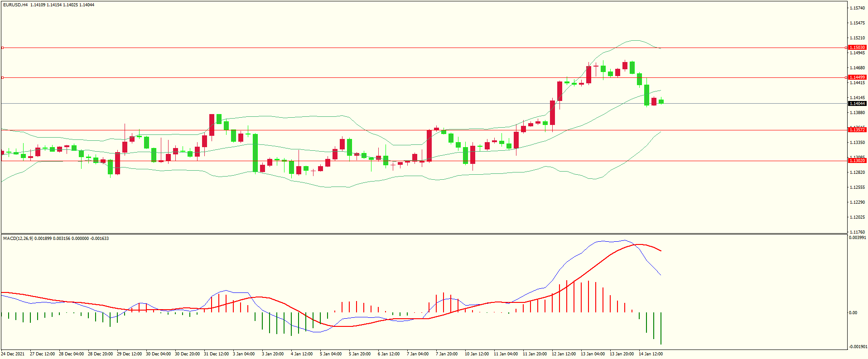The image size is (868, 359).
Task: Click the 1.13572 red price level label
Action: tap(857, 130)
